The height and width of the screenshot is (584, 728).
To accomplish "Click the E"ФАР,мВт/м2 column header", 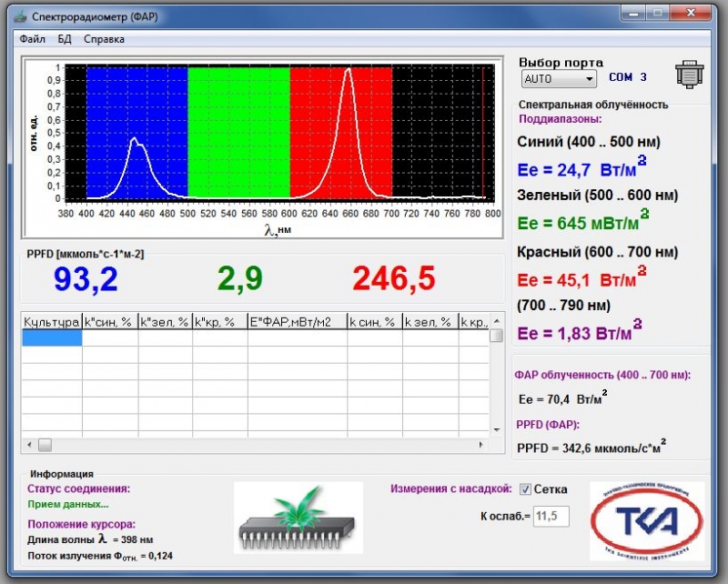I will pos(298,322).
